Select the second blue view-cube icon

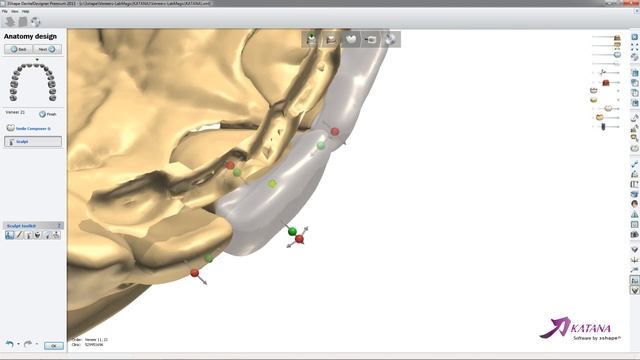[x=635, y=83]
